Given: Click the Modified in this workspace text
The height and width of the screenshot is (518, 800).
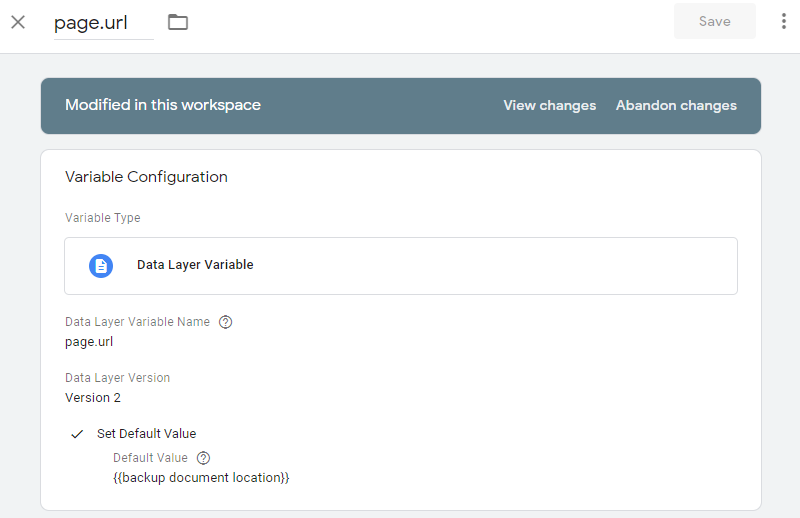Looking at the screenshot, I should click(x=163, y=105).
